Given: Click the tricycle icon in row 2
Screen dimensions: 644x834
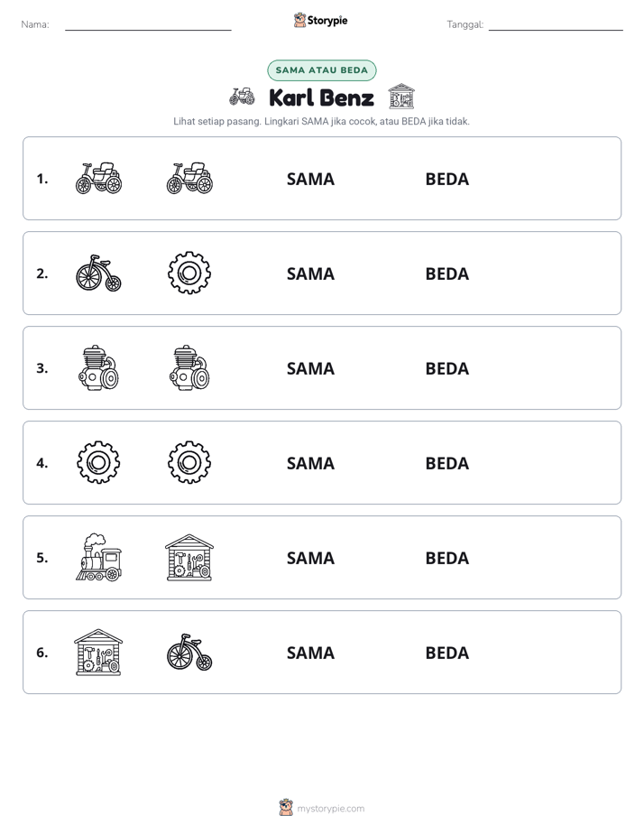Looking at the screenshot, I should pyautogui.click(x=98, y=273).
